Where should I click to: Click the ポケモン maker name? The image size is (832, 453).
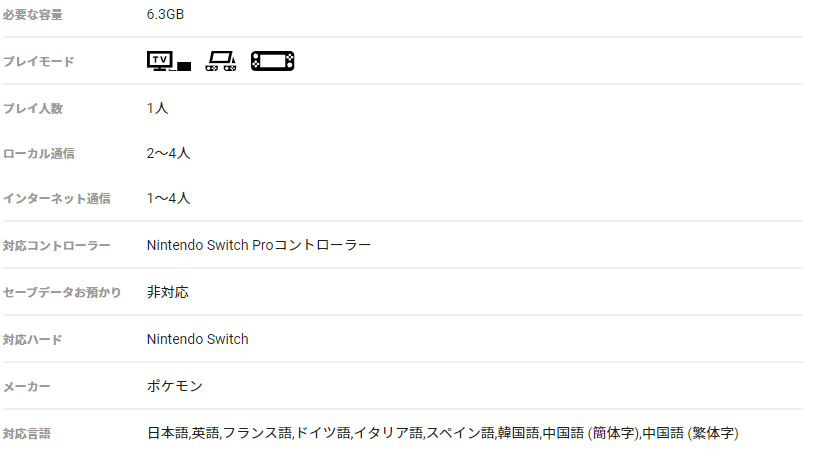(x=175, y=386)
